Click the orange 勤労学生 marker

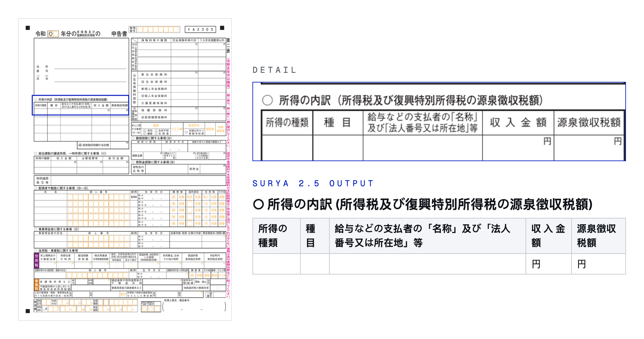pyautogui.click(x=194, y=125)
